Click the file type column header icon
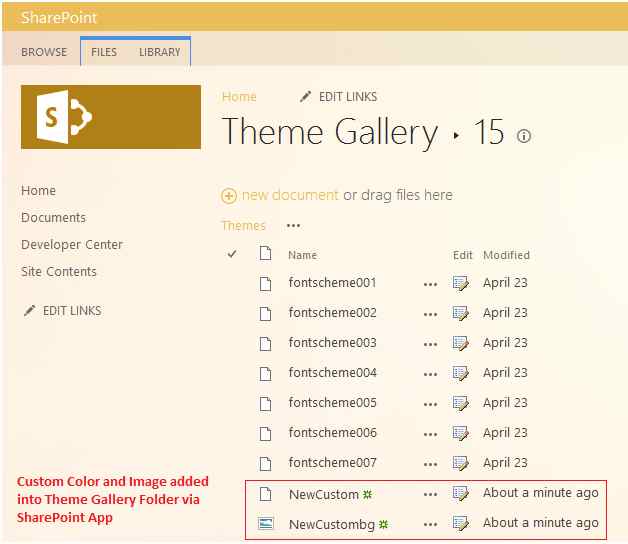Image resolution: width=628 pixels, height=544 pixels. click(265, 254)
